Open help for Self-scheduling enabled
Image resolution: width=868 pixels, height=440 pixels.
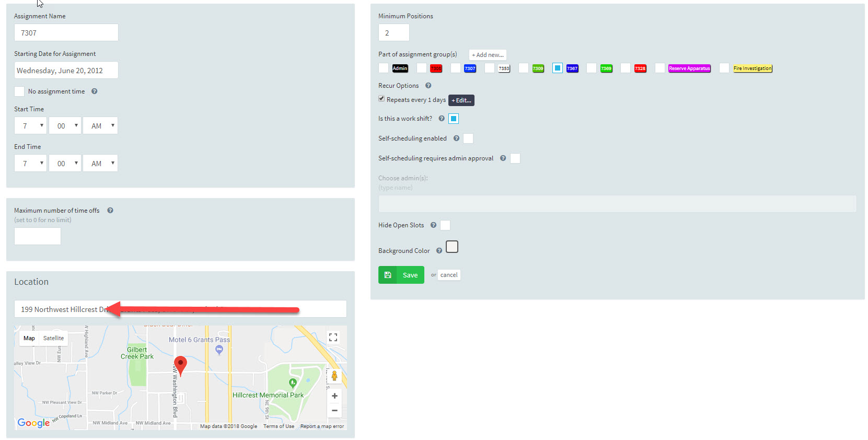coord(456,138)
